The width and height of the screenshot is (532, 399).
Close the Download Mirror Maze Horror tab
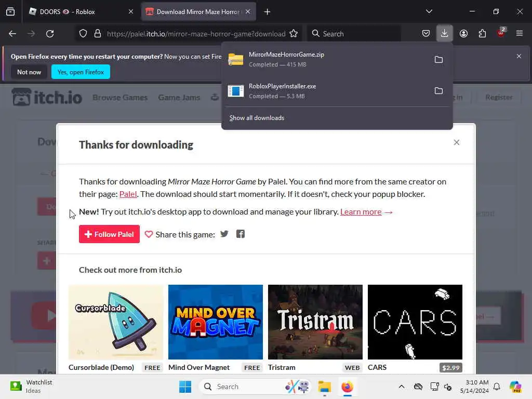[248, 11]
